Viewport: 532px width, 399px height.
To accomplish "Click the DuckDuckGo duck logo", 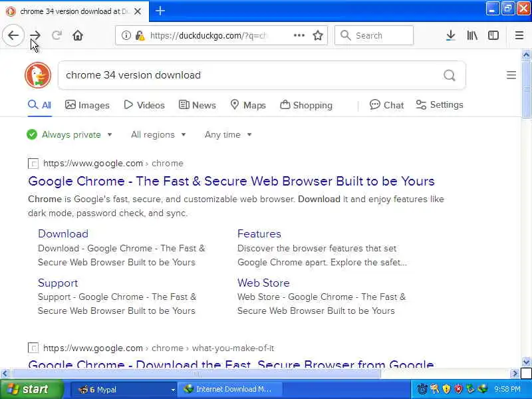I will click(38, 75).
